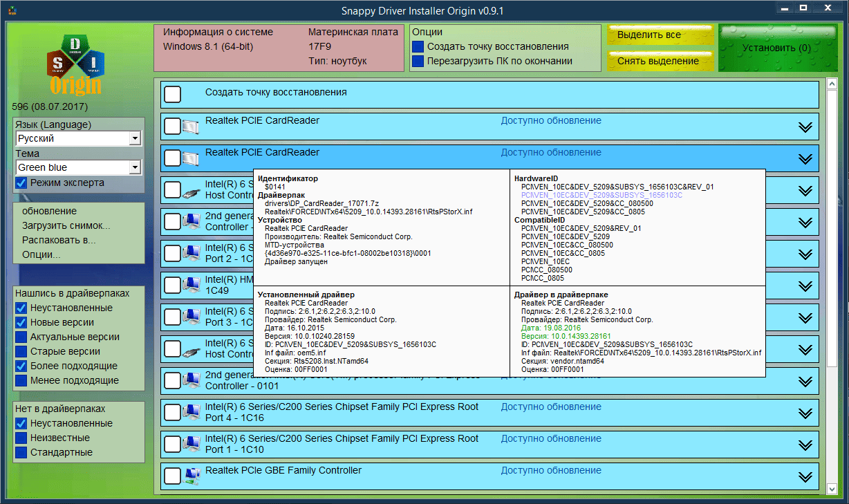Tick the checkbox of the Создать точку восстановления list row

pyautogui.click(x=173, y=95)
